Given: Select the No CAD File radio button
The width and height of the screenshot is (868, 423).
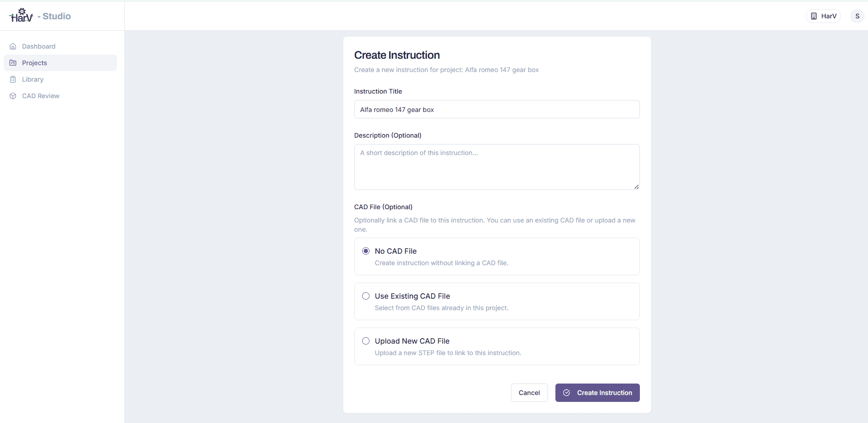Looking at the screenshot, I should pyautogui.click(x=366, y=251).
